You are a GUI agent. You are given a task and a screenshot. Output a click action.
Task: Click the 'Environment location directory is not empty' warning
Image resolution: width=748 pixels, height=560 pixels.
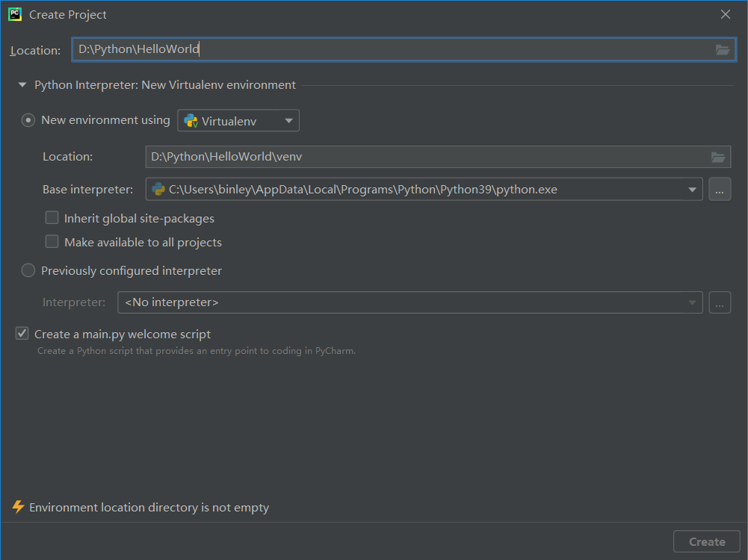click(149, 508)
